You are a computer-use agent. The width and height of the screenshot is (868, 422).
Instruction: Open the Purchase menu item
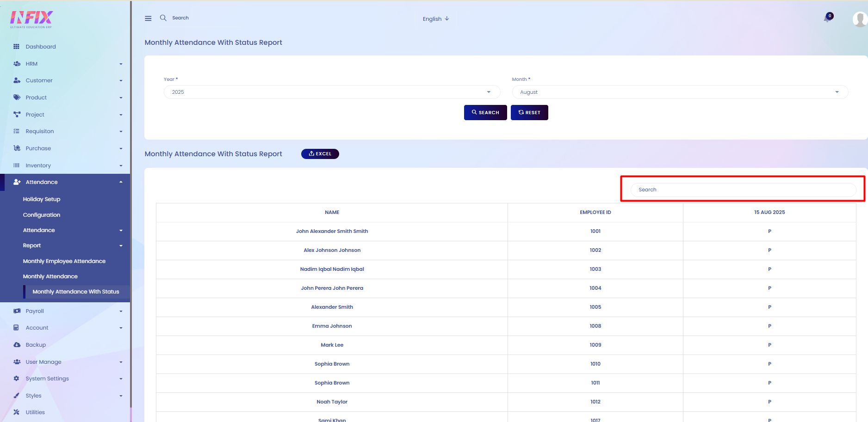(38, 148)
